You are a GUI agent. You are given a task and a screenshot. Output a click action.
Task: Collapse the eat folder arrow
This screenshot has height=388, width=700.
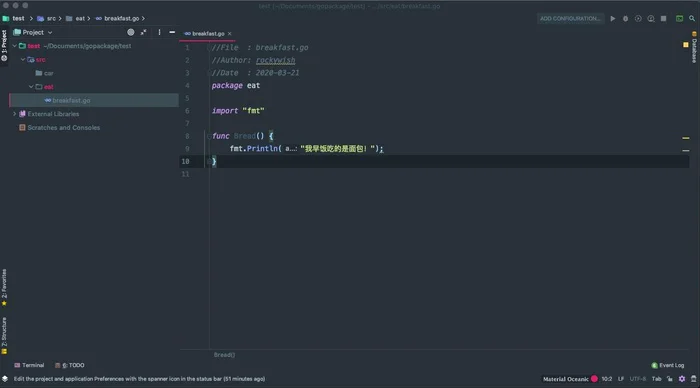pyautogui.click(x=31, y=87)
